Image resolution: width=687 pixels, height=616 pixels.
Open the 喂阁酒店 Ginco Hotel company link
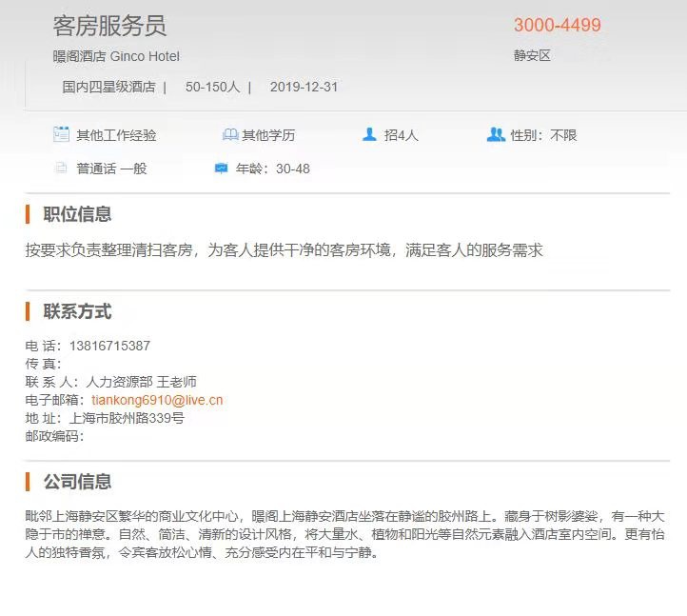[116, 56]
